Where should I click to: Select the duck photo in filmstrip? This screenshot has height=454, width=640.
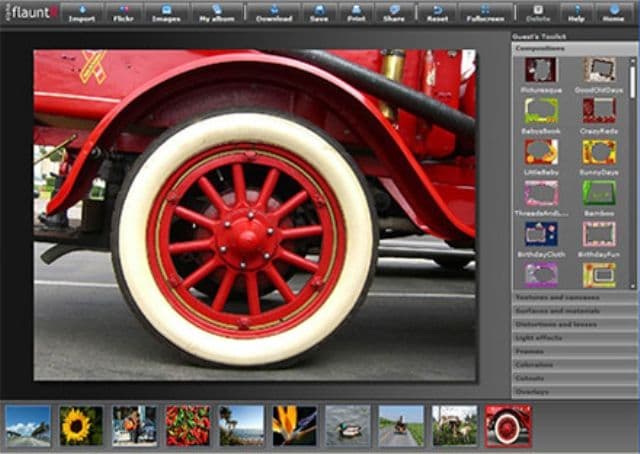(348, 425)
